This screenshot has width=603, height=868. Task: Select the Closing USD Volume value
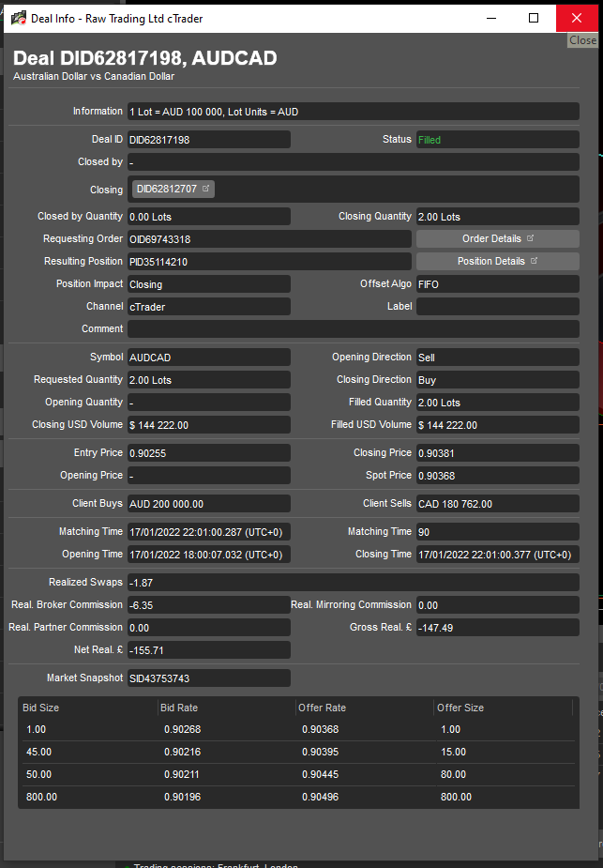pyautogui.click(x=208, y=424)
